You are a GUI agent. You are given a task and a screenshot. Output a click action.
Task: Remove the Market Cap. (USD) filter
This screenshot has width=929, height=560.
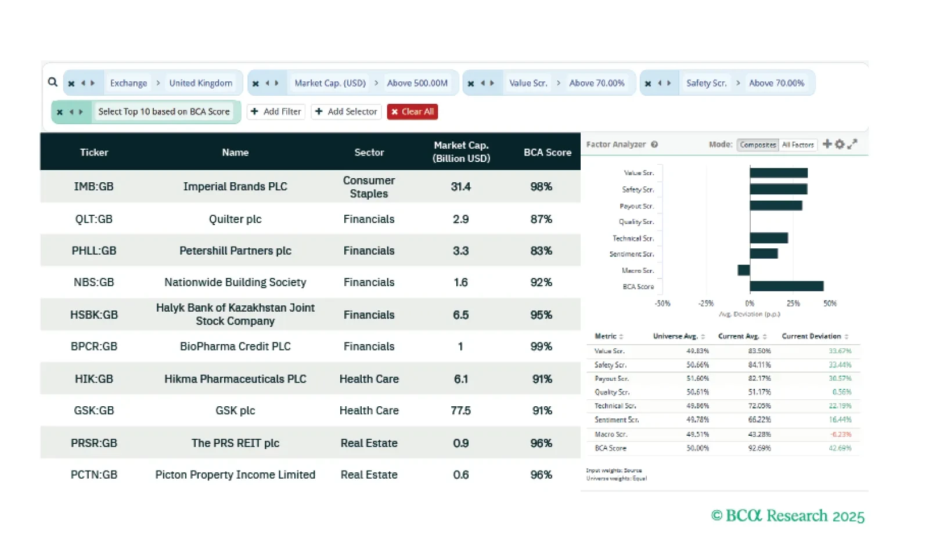pyautogui.click(x=255, y=84)
